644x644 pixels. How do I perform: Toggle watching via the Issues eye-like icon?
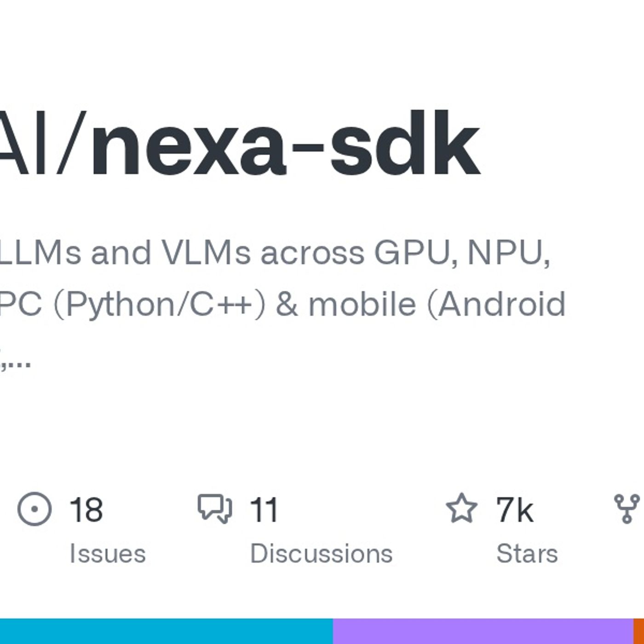pos(35,509)
